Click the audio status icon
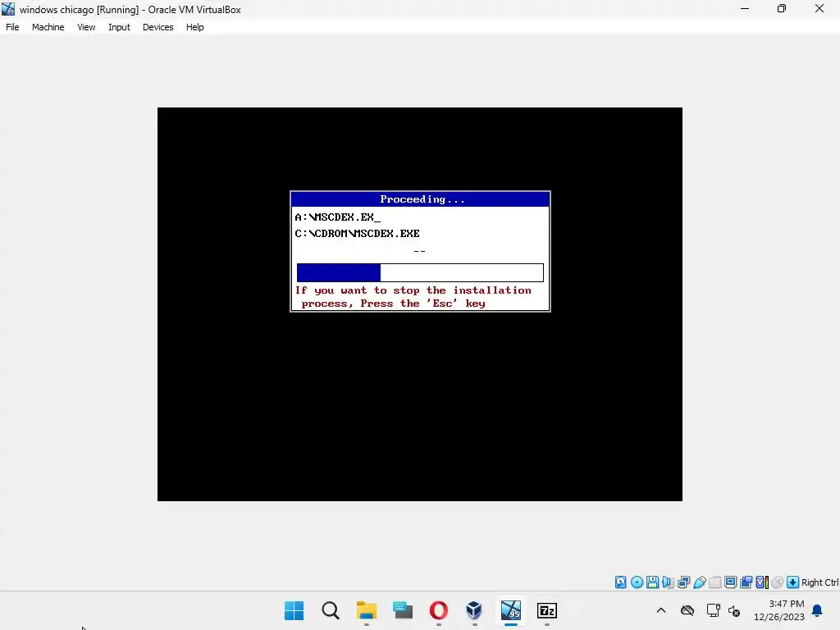 tap(668, 582)
